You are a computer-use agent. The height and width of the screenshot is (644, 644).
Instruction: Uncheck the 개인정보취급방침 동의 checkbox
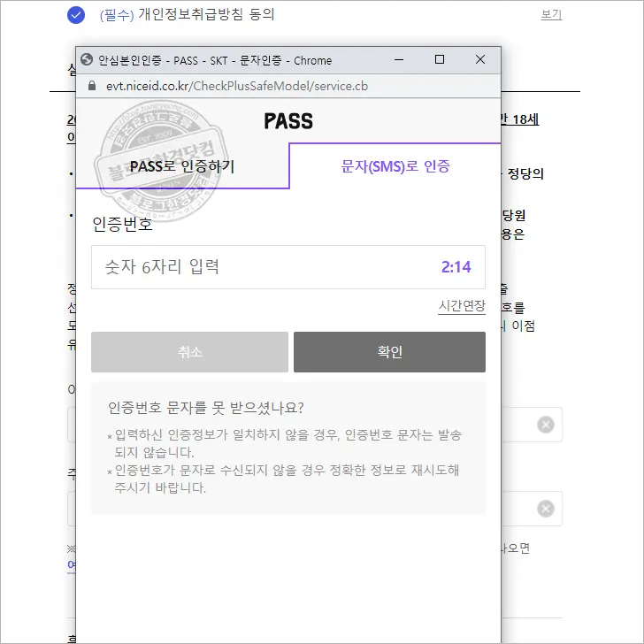76,15
